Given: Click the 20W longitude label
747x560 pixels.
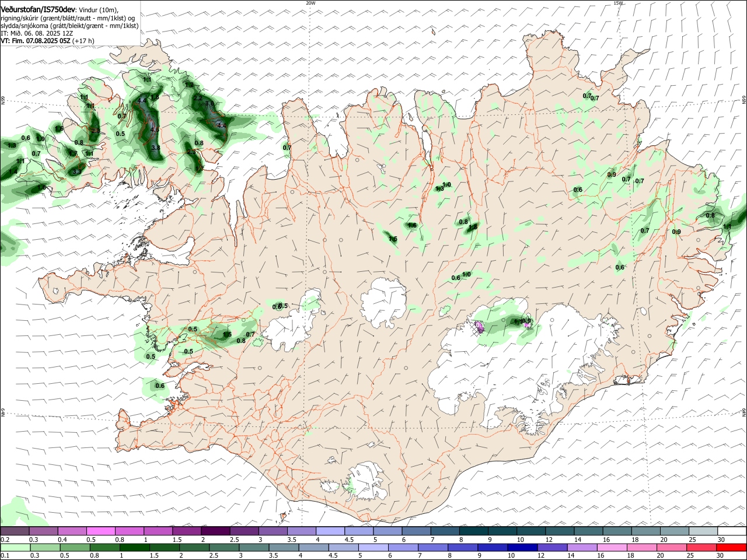Looking at the screenshot, I should point(310,3).
